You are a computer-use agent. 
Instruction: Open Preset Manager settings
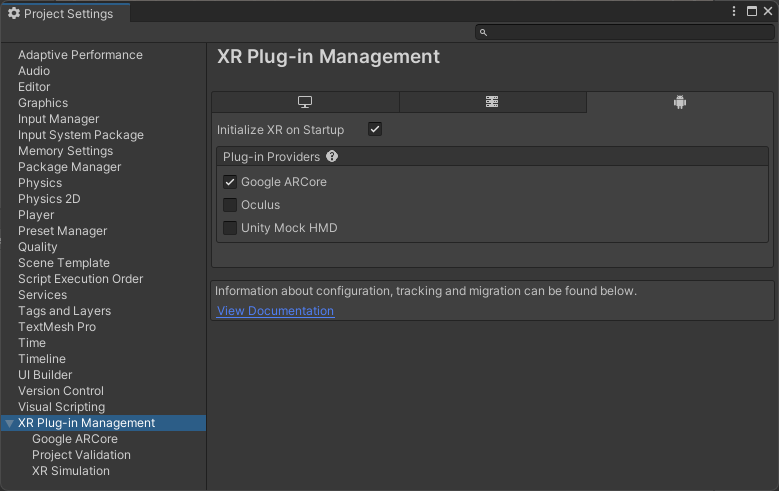tap(63, 231)
